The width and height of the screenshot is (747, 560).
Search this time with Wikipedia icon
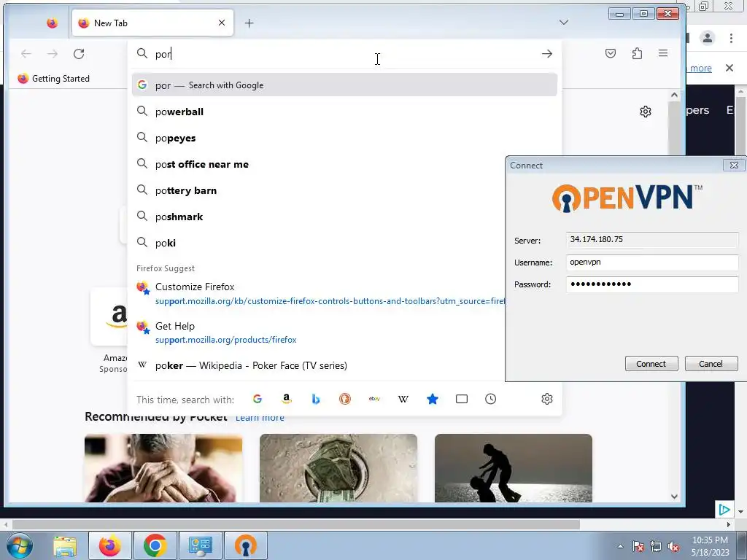click(x=403, y=399)
